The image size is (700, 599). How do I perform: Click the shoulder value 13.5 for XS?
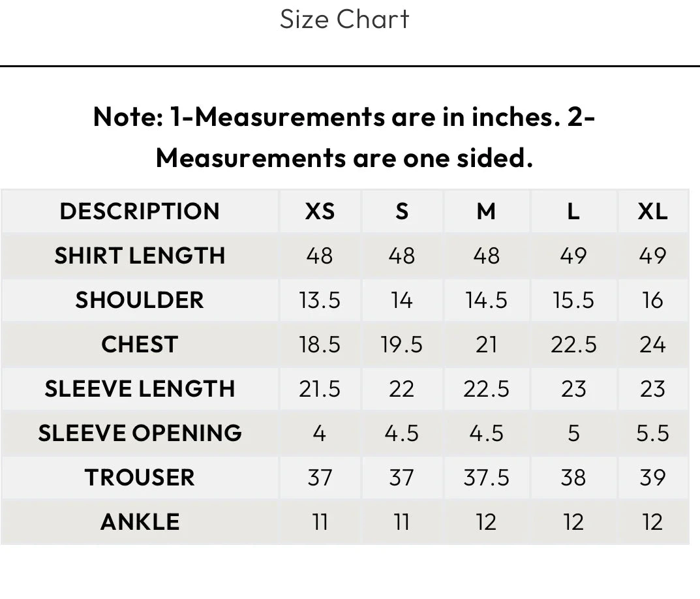click(320, 300)
